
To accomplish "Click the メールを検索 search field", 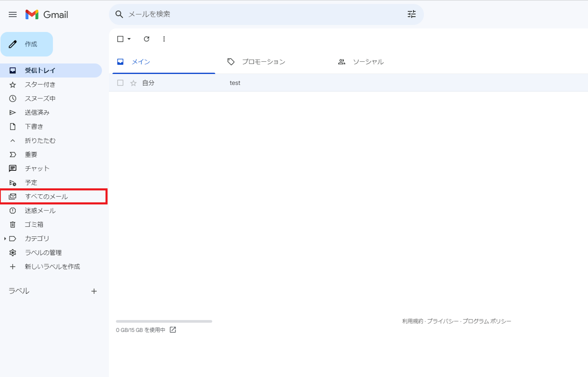I will tap(258, 14).
